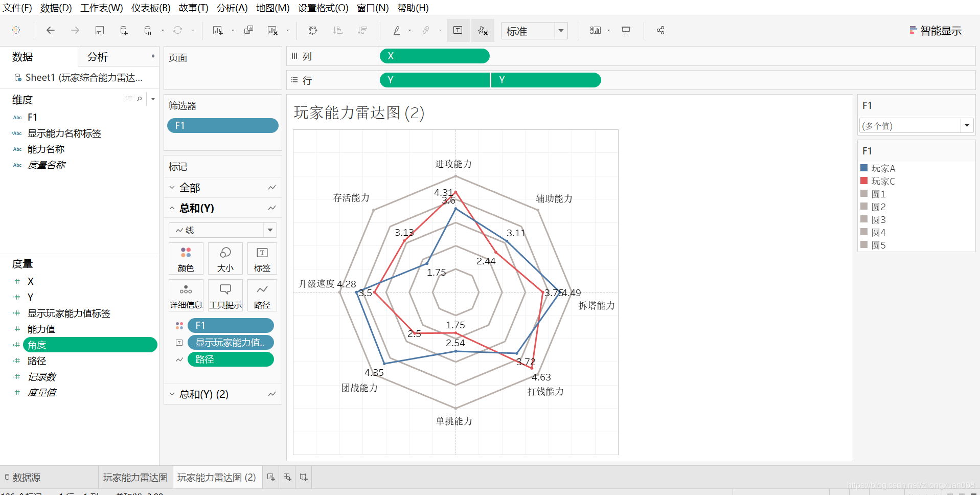Click the duplicate sheet icon
The image size is (980, 495).
tap(249, 30)
